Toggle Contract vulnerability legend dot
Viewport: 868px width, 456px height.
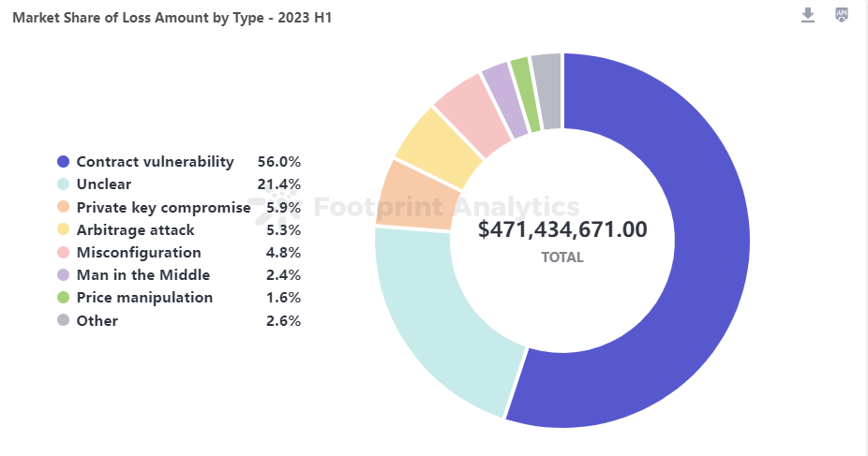(64, 162)
